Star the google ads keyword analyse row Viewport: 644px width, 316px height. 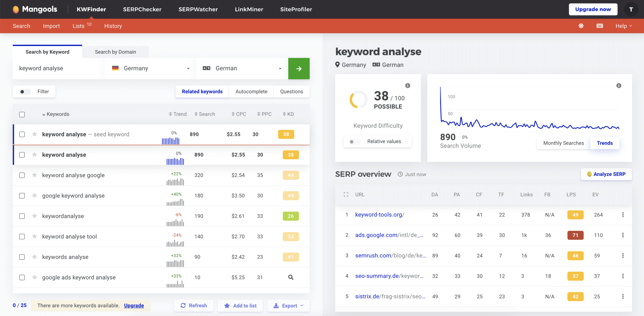click(35, 277)
